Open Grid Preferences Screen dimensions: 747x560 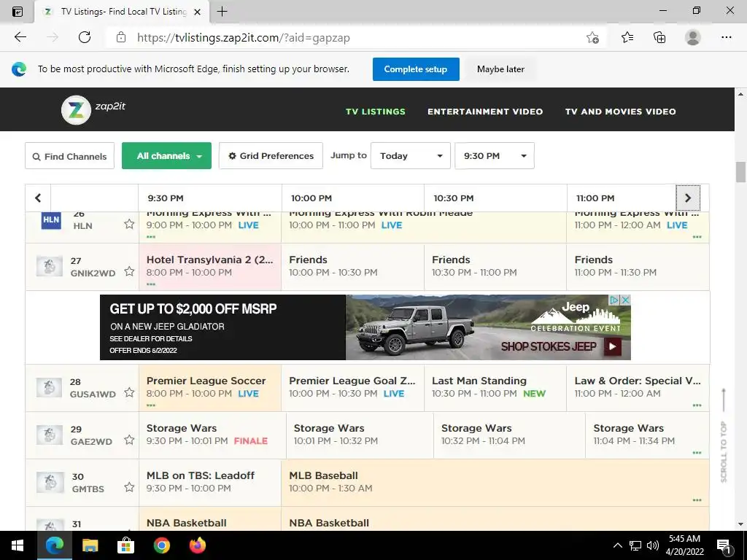271,156
